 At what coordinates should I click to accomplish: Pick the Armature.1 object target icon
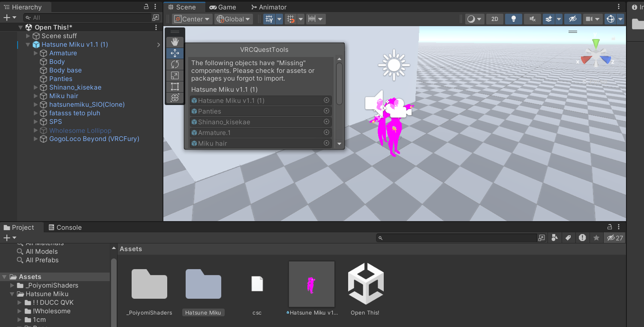pyautogui.click(x=326, y=132)
